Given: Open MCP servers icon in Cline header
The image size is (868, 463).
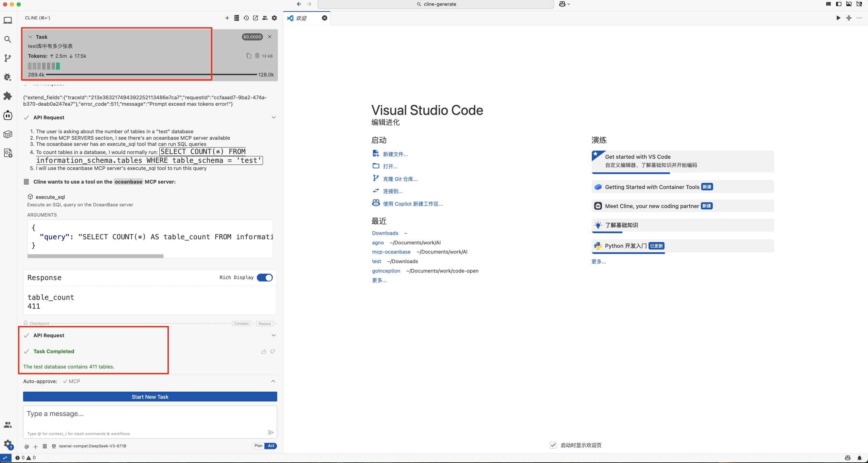Looking at the screenshot, I should 236,18.
